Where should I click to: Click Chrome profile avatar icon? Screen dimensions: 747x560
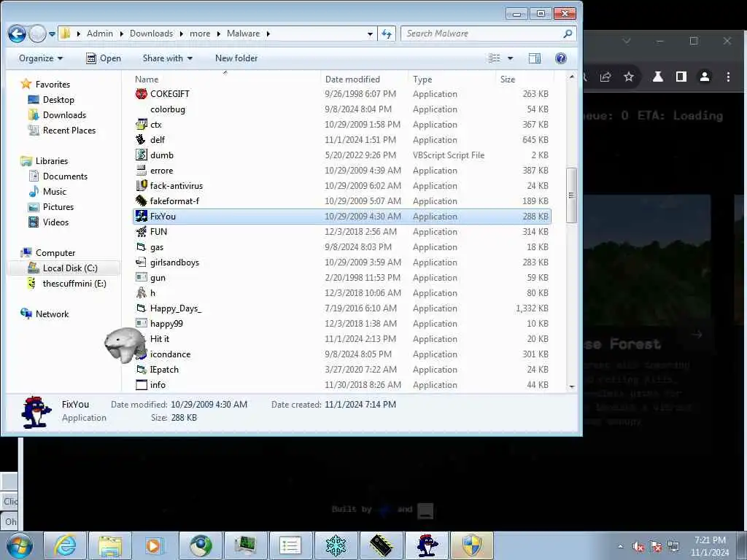[x=705, y=77]
